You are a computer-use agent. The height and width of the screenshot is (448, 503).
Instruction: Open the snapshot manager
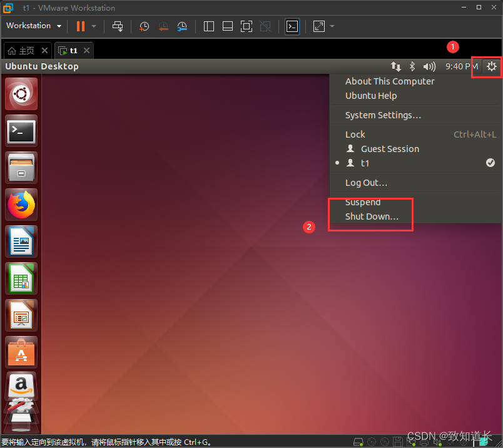183,26
